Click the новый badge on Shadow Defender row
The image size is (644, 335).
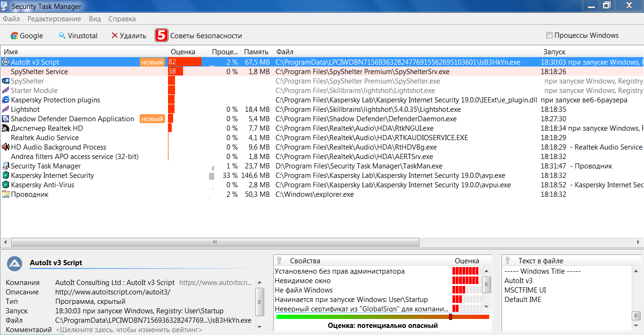coord(152,119)
